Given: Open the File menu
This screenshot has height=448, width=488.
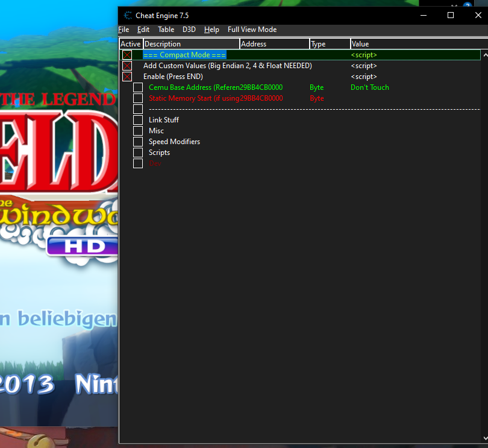Looking at the screenshot, I should [x=124, y=30].
